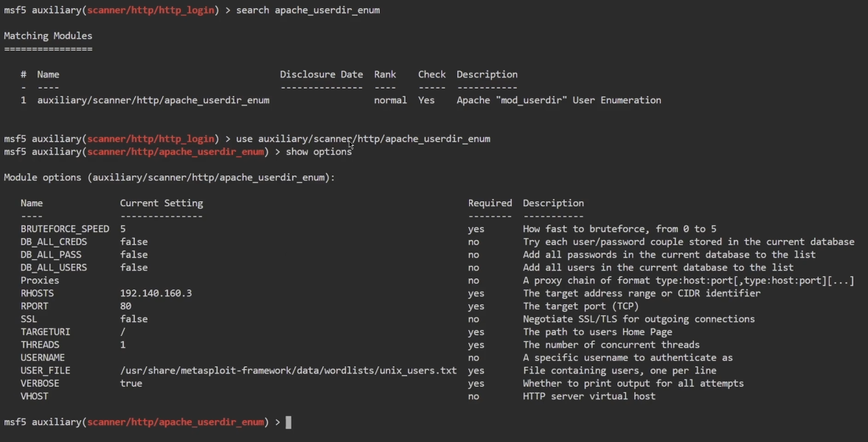Select the Rank column header
Viewport: 868px width, 442px height.
[x=385, y=74]
